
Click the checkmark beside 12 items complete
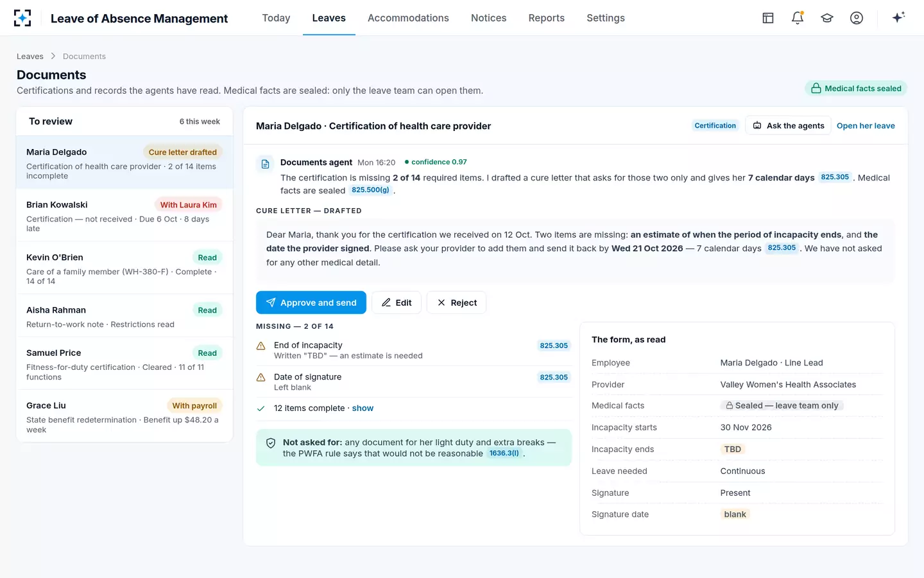[x=261, y=408]
